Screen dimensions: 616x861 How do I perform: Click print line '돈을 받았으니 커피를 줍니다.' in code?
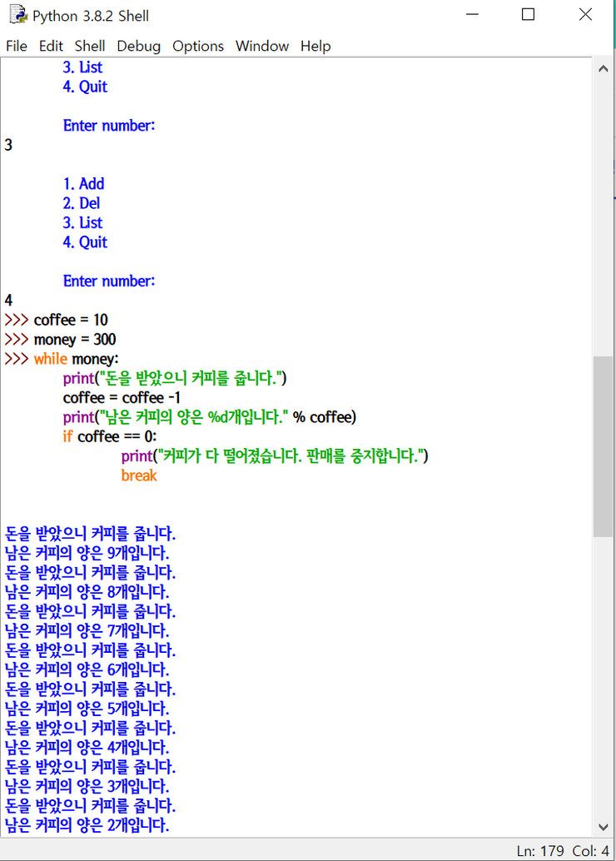click(x=175, y=378)
